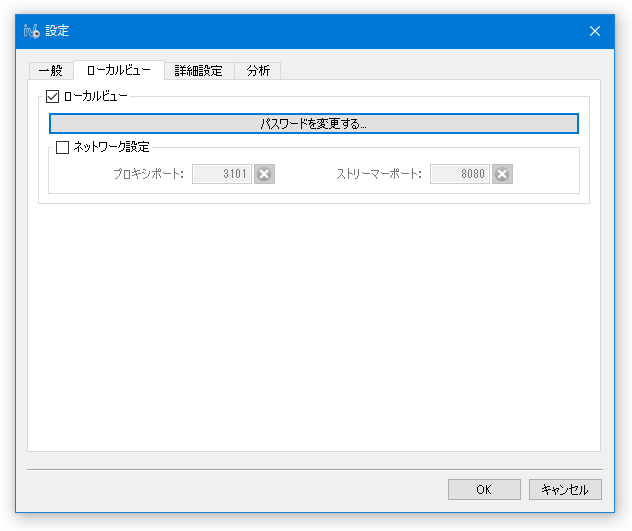Screen dimensions: 632x531
Task: Switch to the 一般 tab
Action: (51, 71)
